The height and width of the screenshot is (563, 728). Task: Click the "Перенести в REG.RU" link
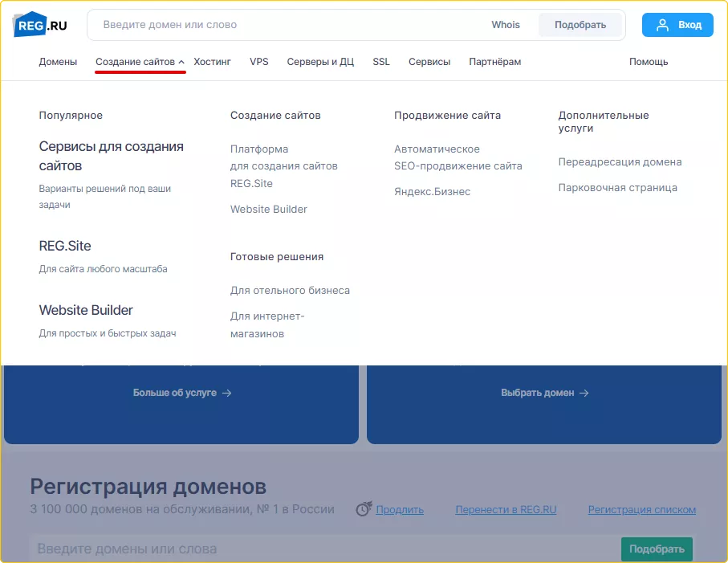(506, 509)
